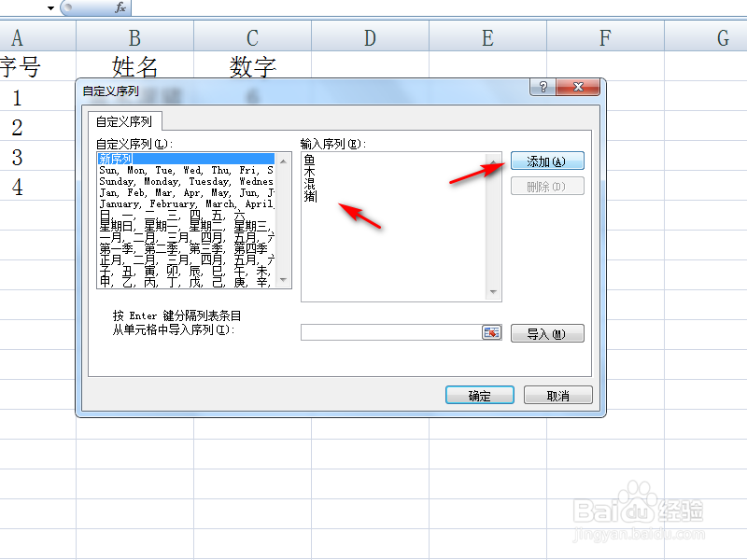The image size is (747, 560).
Task: Click the cell containing 姓名
Action: (134, 66)
